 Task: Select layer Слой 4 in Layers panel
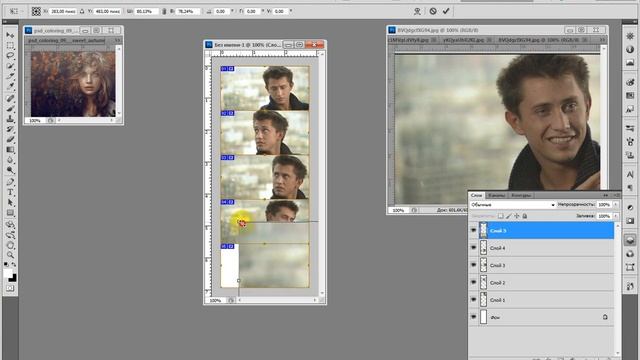tap(546, 248)
